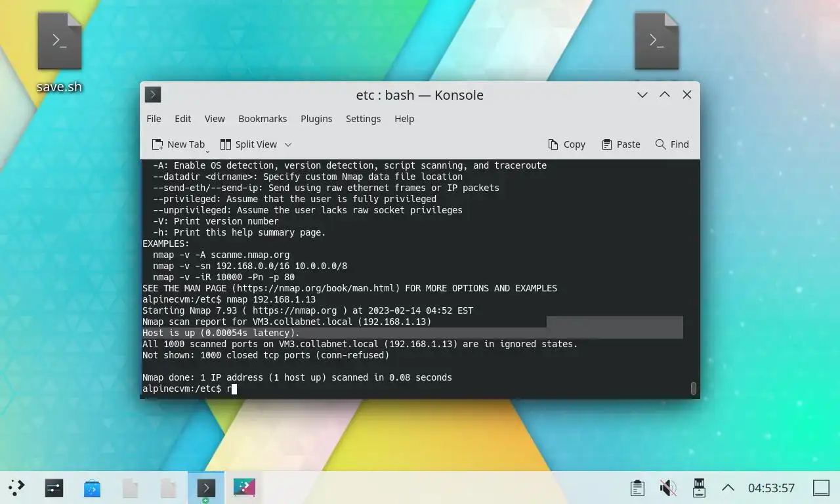Close the Konsole window
This screenshot has height=504, width=840.
click(687, 94)
